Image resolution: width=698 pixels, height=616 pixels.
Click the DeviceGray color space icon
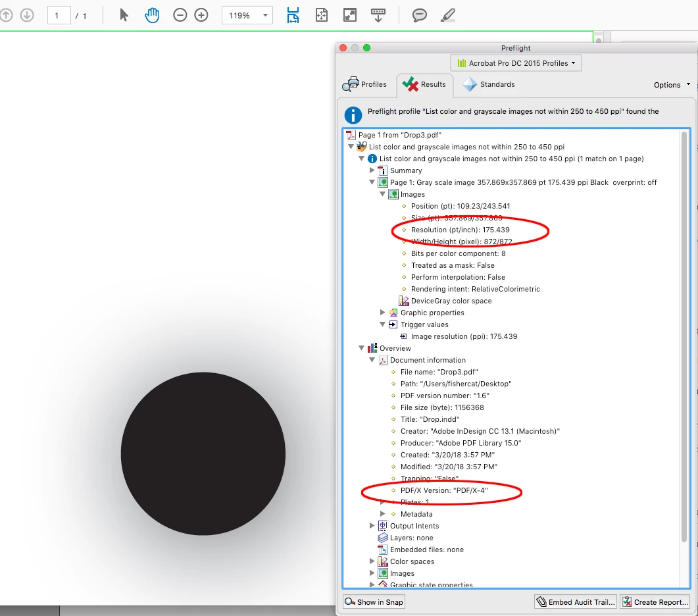404,301
